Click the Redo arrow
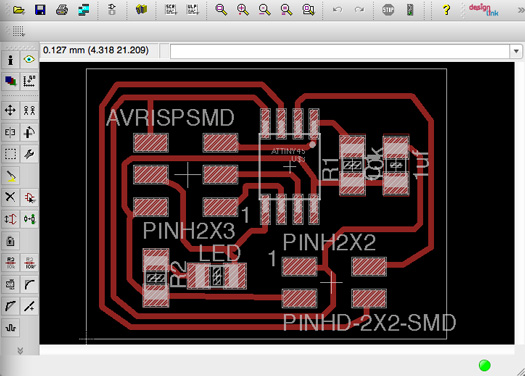This screenshot has width=525, height=376. pos(359,10)
